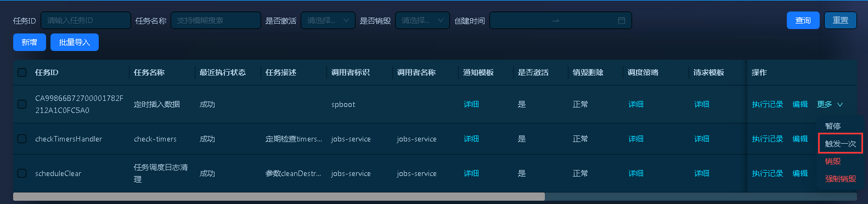Check the box for task 定时插入数据

point(22,104)
